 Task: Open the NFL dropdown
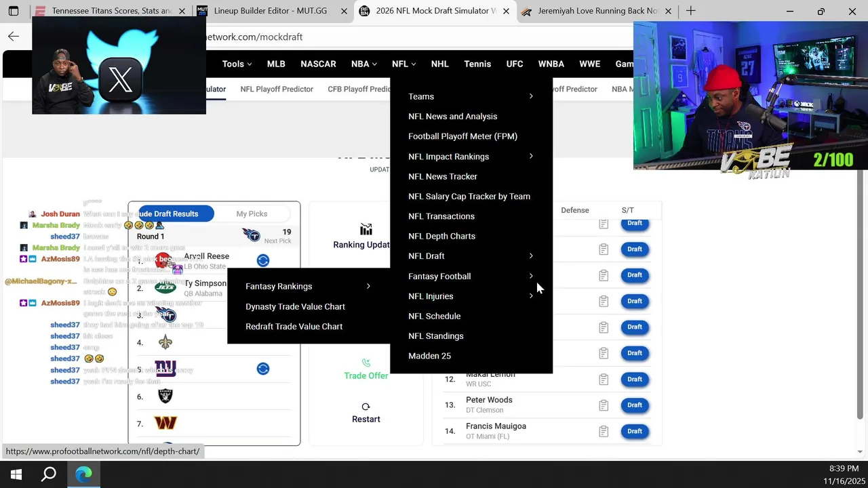(x=403, y=64)
